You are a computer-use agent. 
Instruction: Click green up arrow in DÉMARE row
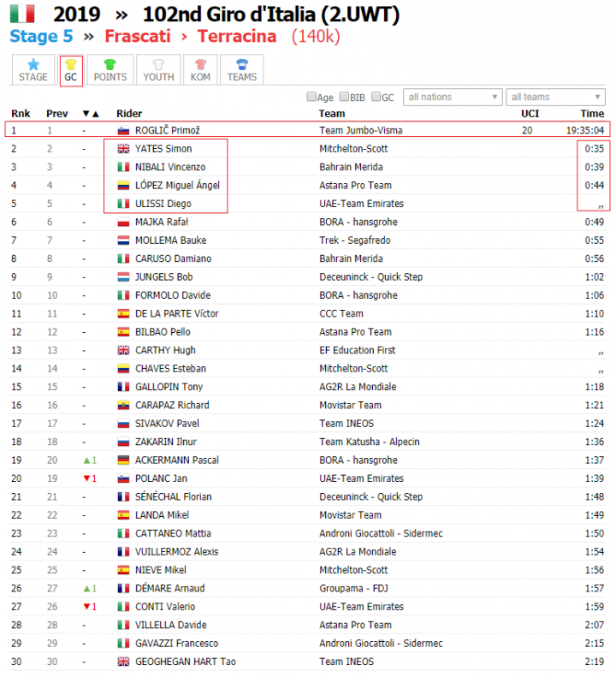point(86,589)
